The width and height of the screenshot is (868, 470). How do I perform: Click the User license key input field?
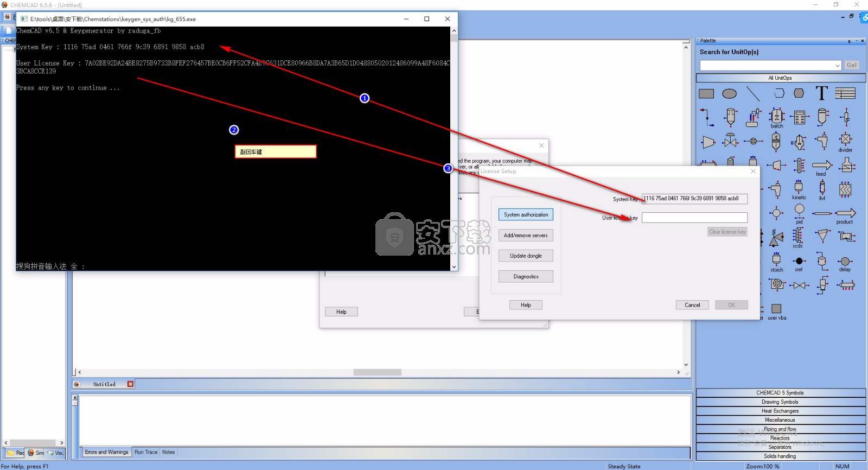pos(694,218)
